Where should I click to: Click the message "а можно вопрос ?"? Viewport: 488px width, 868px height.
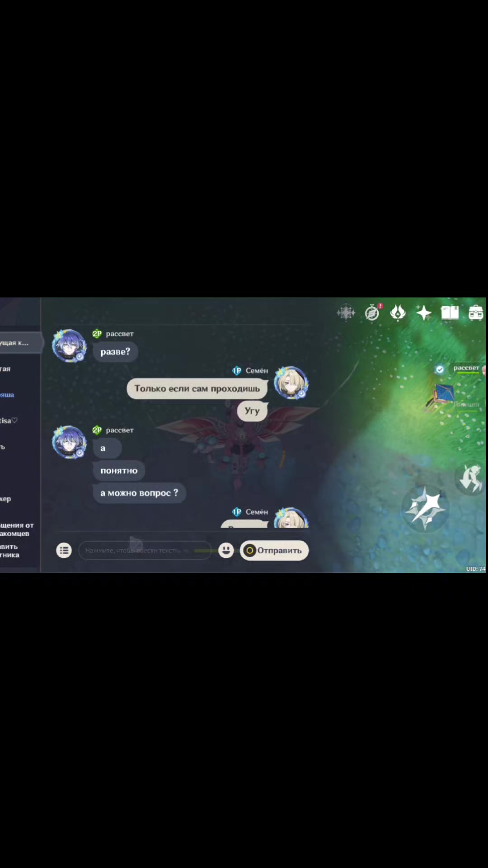(139, 493)
